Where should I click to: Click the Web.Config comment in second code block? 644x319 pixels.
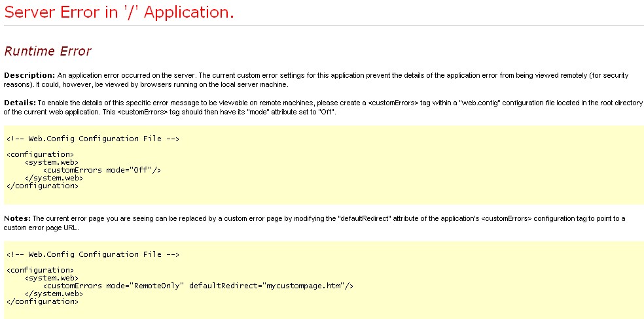click(x=93, y=254)
